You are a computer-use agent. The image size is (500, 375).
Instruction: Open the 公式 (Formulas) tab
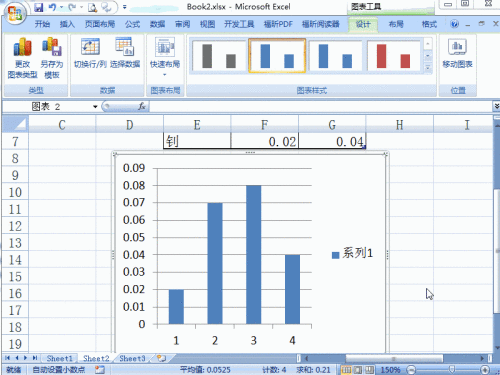point(132,24)
